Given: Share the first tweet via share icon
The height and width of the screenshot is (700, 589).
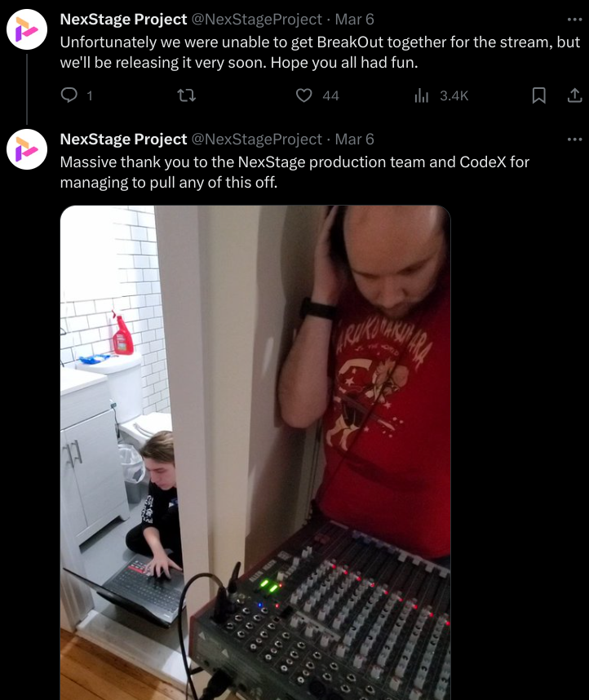Looking at the screenshot, I should click(x=574, y=95).
